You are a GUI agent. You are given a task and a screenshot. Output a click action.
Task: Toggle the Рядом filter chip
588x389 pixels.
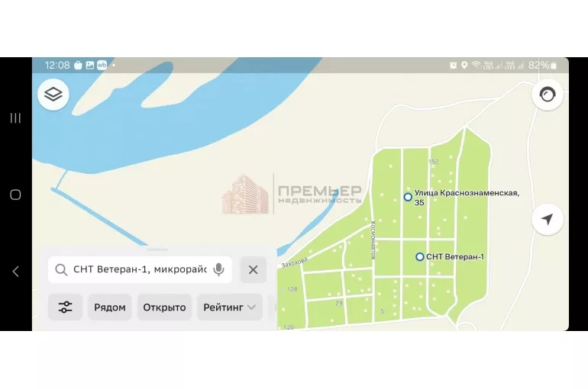coord(110,307)
